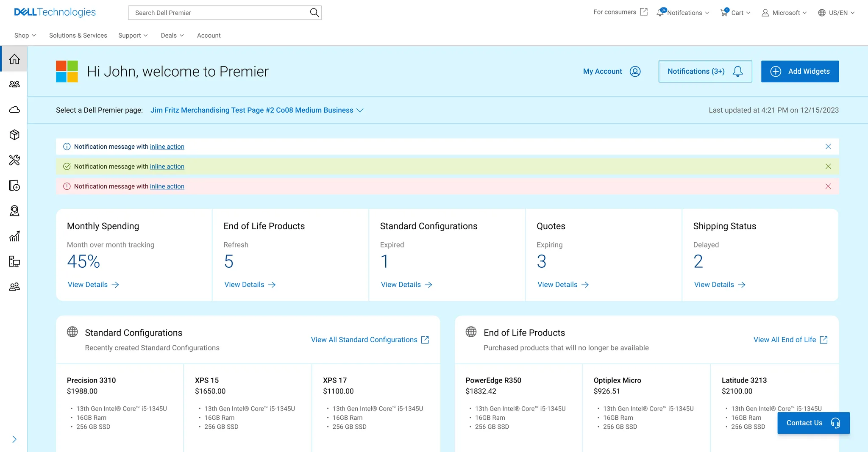Viewport: 868px width, 452px height.
Task: Open the package box sidebar icon
Action: [x=14, y=135]
